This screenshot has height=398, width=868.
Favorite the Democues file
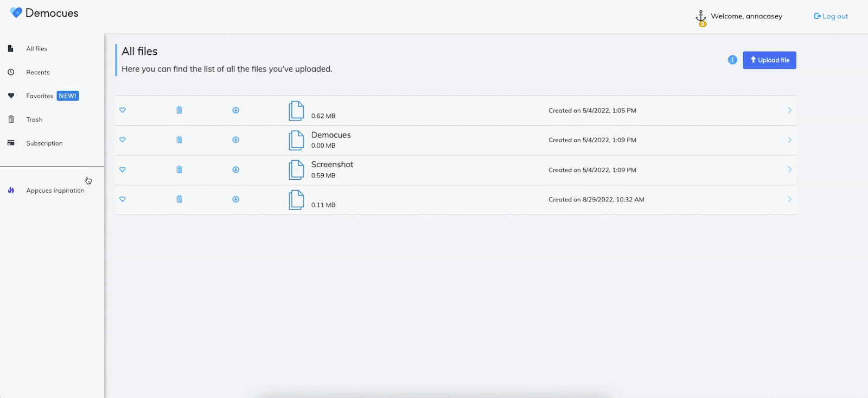click(x=123, y=140)
